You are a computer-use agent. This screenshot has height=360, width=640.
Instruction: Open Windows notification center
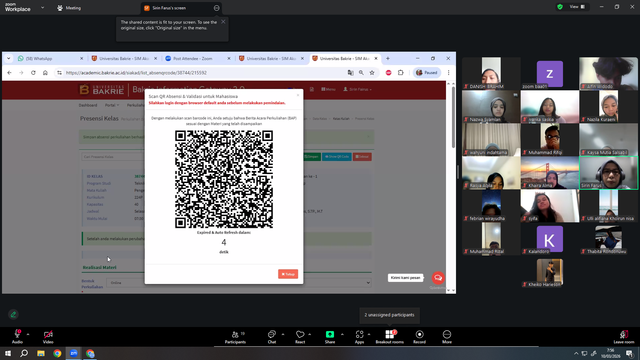tap(630, 353)
